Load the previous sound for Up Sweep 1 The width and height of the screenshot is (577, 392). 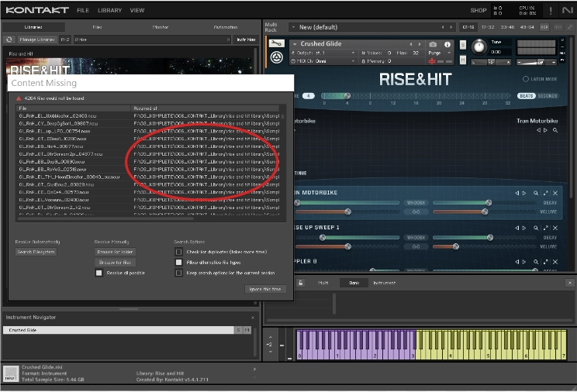tap(517, 228)
